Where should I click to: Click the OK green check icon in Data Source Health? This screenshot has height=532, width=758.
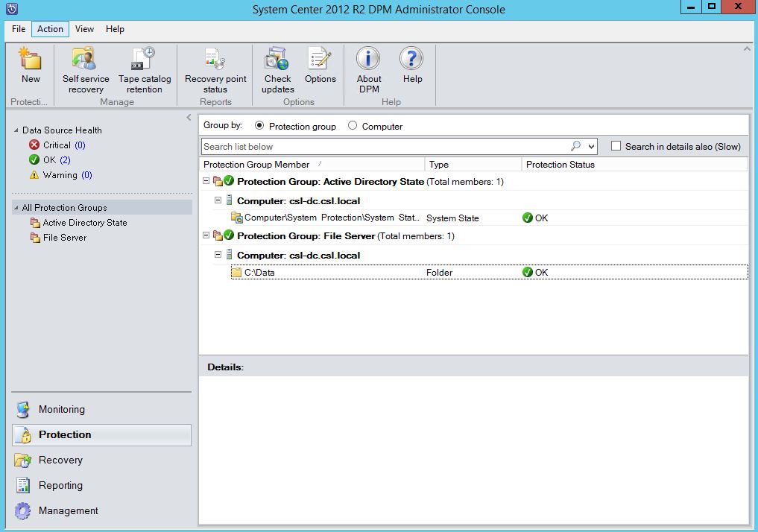(x=34, y=160)
